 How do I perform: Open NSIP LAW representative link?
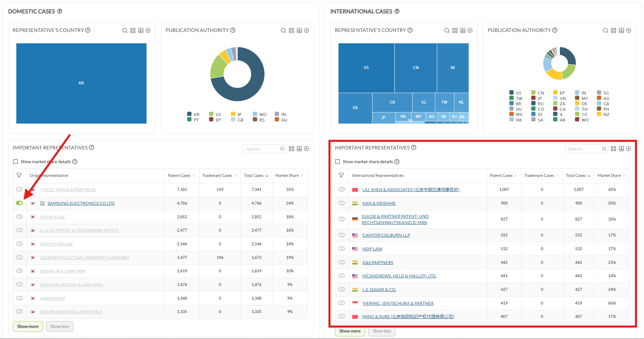click(372, 249)
